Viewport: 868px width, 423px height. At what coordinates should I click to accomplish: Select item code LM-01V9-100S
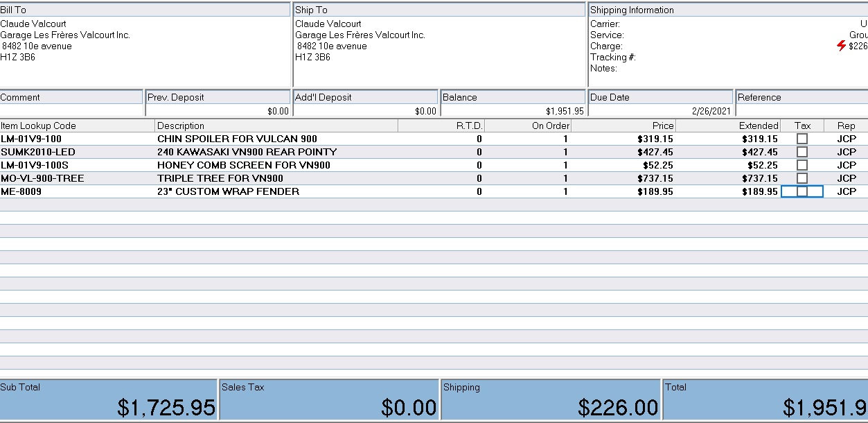35,165
